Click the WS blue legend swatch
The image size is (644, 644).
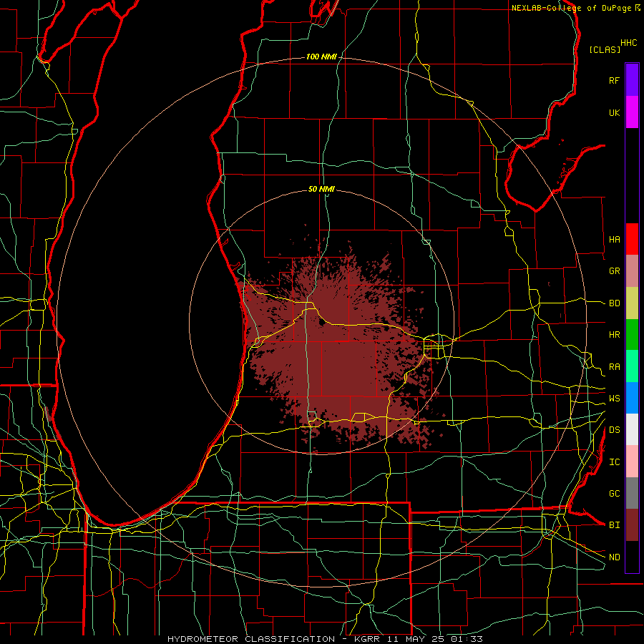(632, 398)
